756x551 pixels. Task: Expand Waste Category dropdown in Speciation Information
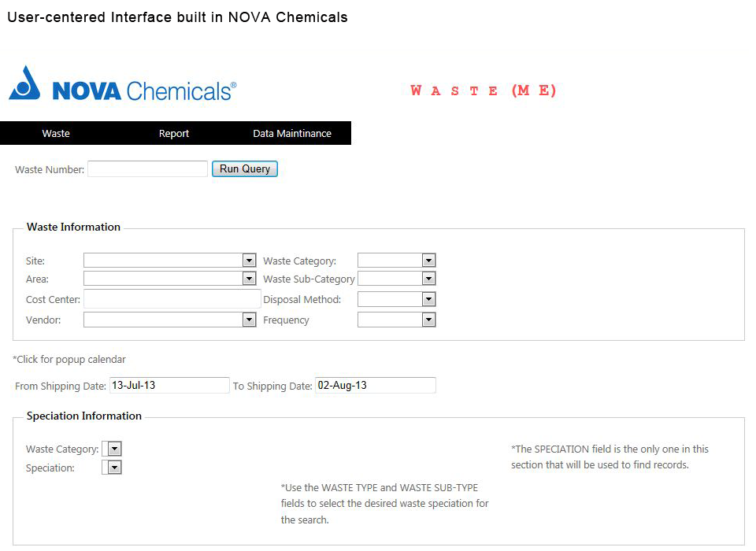[x=113, y=449]
